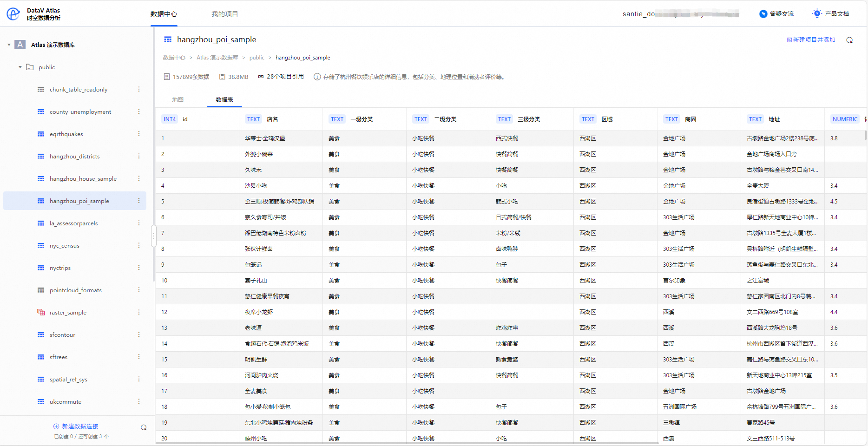Open more options for nyctrips
Screen dimensions: 868x446
(139, 268)
